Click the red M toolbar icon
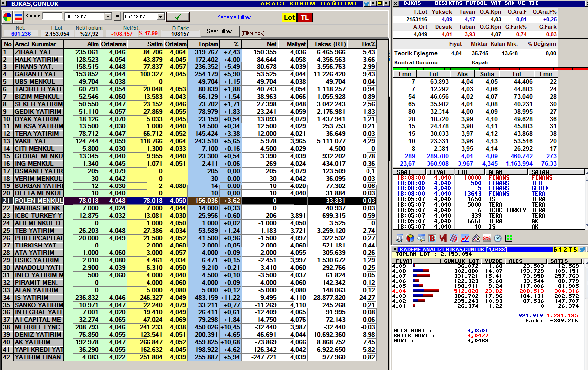Image resolution: width=588 pixels, height=370 pixels. point(443,238)
